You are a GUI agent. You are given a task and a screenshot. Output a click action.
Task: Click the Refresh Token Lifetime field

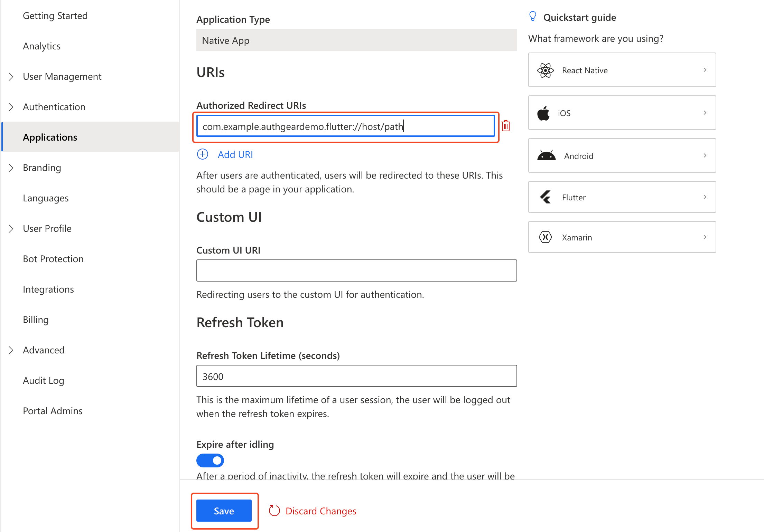tap(356, 376)
